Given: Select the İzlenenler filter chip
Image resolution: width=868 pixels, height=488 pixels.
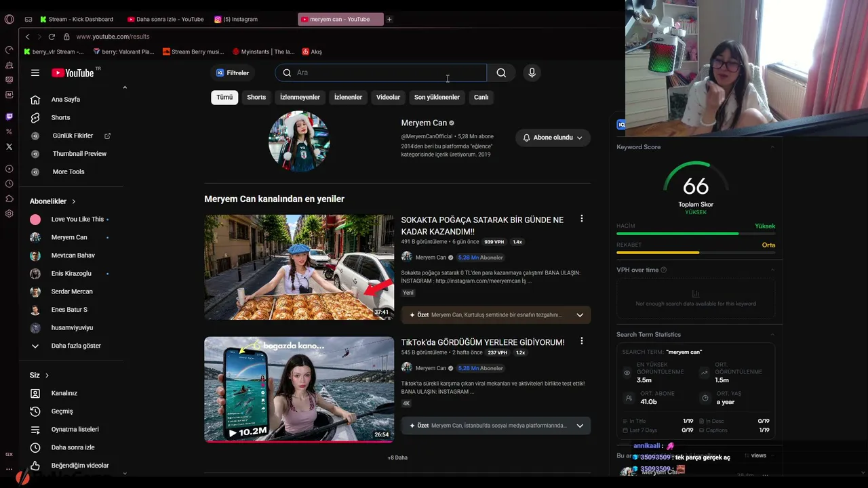Looking at the screenshot, I should point(348,97).
